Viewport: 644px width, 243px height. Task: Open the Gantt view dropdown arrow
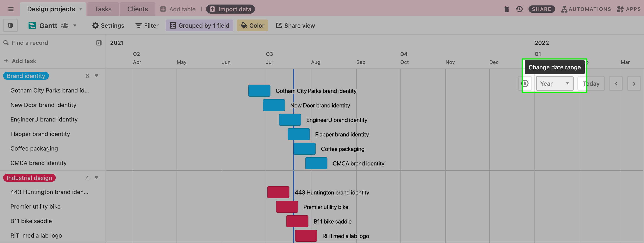[x=75, y=26]
